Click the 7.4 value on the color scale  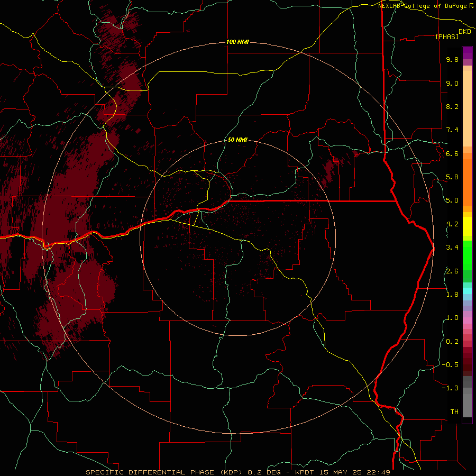452,130
